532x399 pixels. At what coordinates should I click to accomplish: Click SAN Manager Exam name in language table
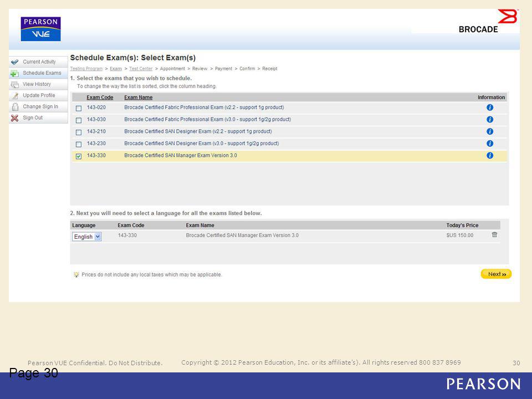tap(242, 235)
